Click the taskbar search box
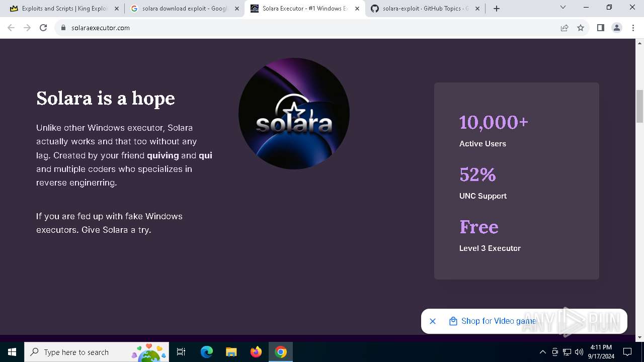644x362 pixels. point(96,352)
